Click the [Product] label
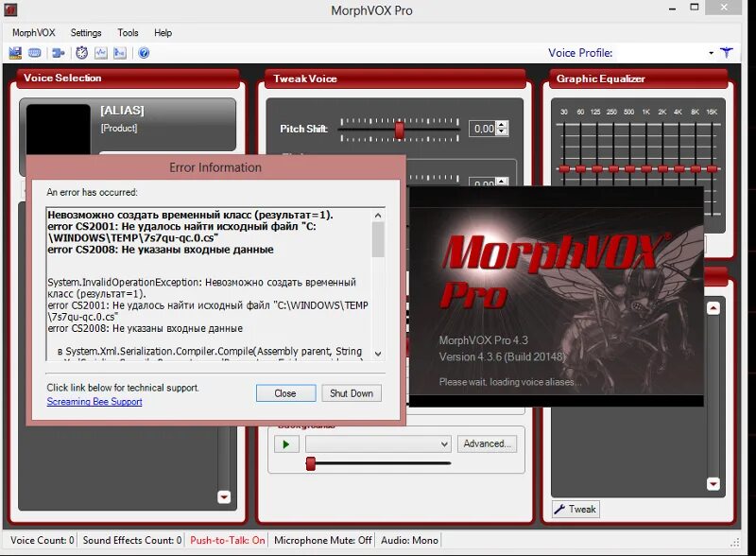756x556 pixels. pos(119,128)
